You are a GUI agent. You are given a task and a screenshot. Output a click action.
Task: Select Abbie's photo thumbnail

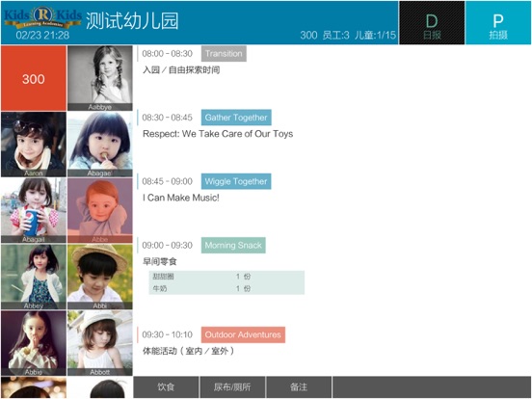point(34,343)
